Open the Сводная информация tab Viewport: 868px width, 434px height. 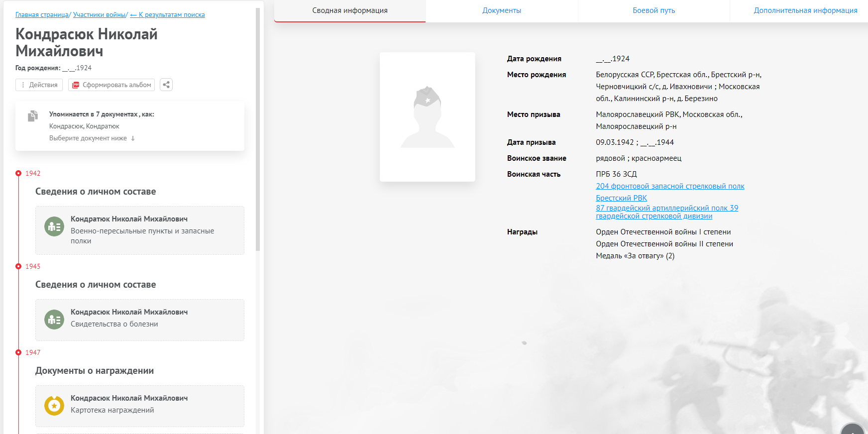pos(350,10)
